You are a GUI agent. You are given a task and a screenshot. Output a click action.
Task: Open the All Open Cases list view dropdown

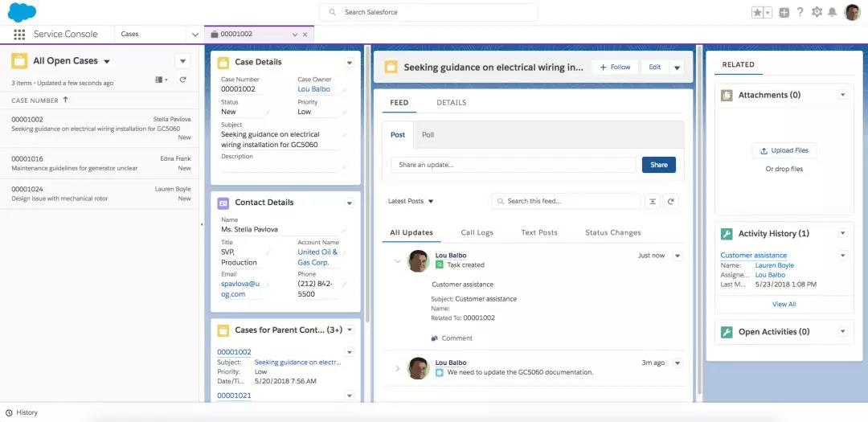tap(107, 61)
